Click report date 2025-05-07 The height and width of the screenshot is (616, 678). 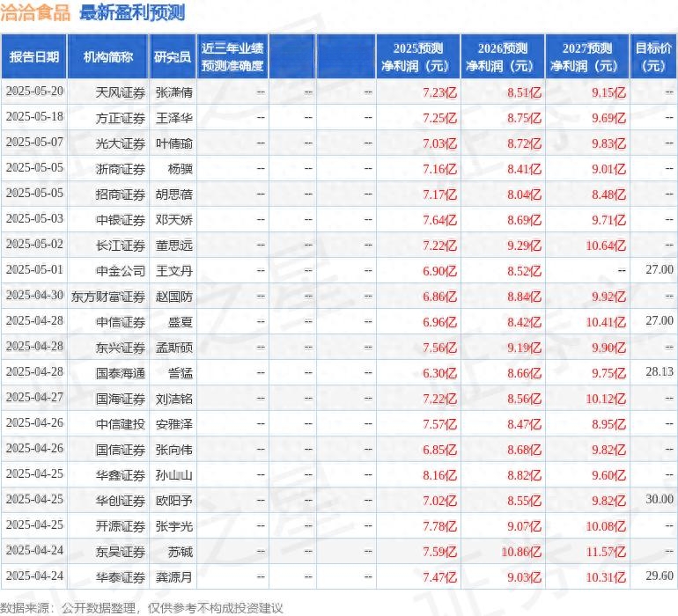click(x=34, y=143)
